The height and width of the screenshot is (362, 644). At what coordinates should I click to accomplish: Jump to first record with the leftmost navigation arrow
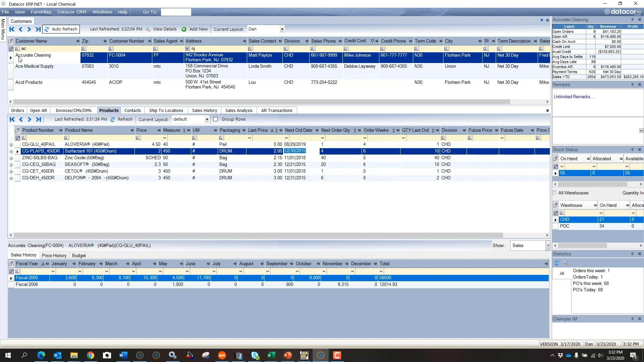(x=12, y=29)
